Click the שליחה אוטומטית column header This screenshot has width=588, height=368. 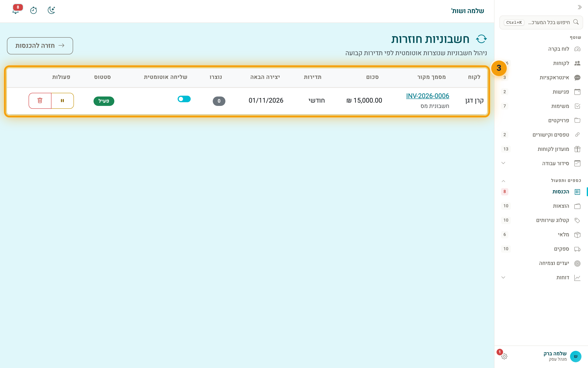click(x=165, y=77)
